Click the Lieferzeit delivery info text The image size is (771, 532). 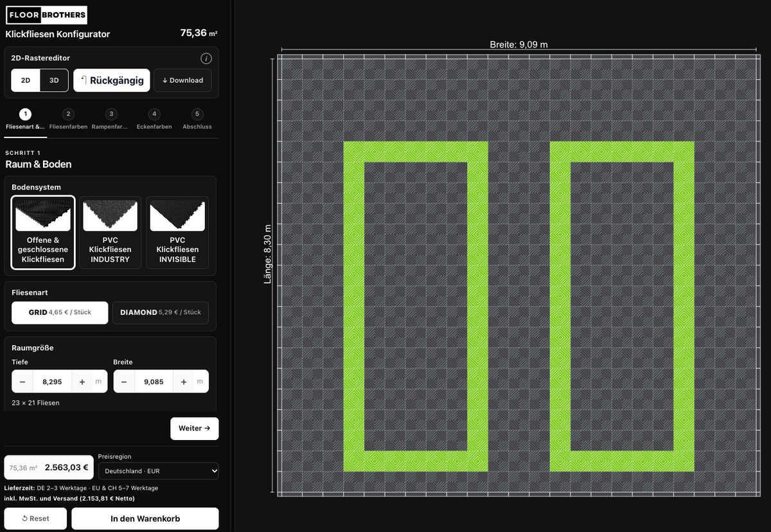coord(82,488)
